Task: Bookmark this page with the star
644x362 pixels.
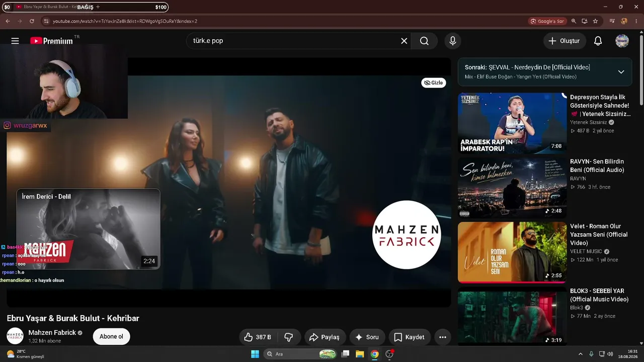Action: click(x=596, y=21)
